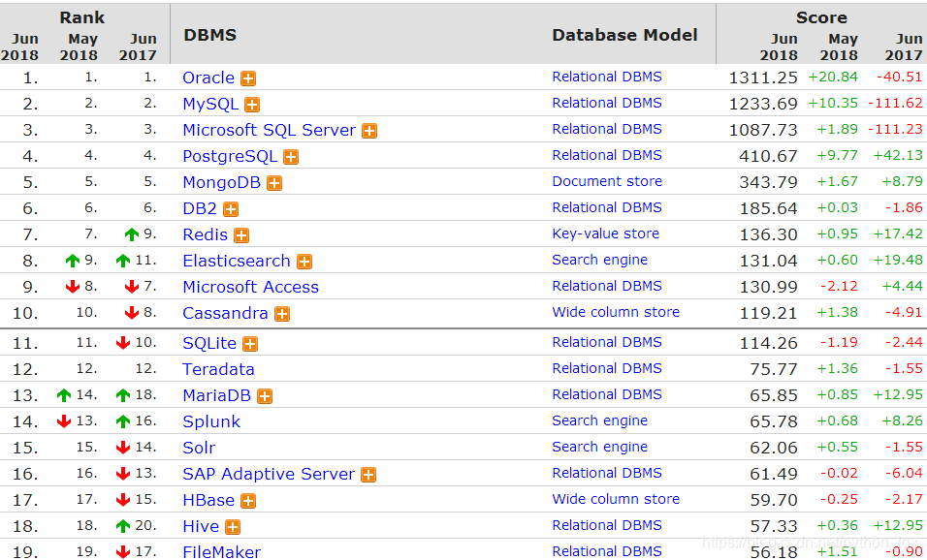Click Redis score 136.30
927x560 pixels.
click(x=768, y=234)
